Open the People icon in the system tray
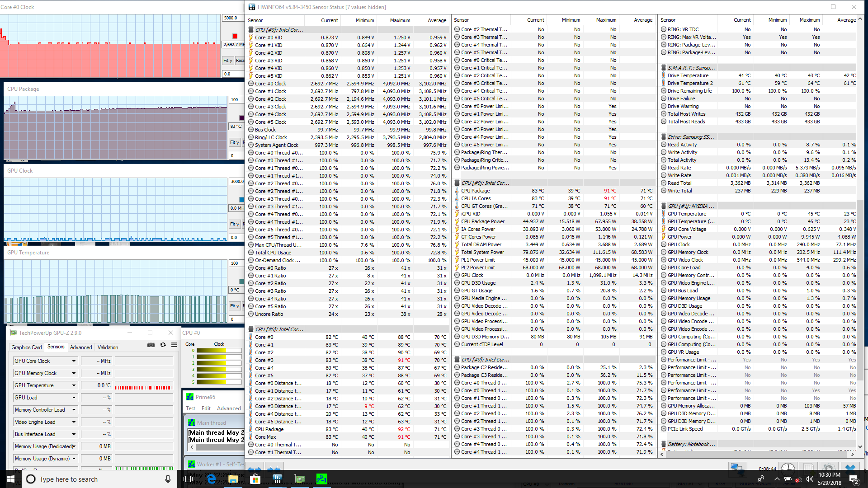Viewport: 868px width, 488px height. [x=761, y=479]
